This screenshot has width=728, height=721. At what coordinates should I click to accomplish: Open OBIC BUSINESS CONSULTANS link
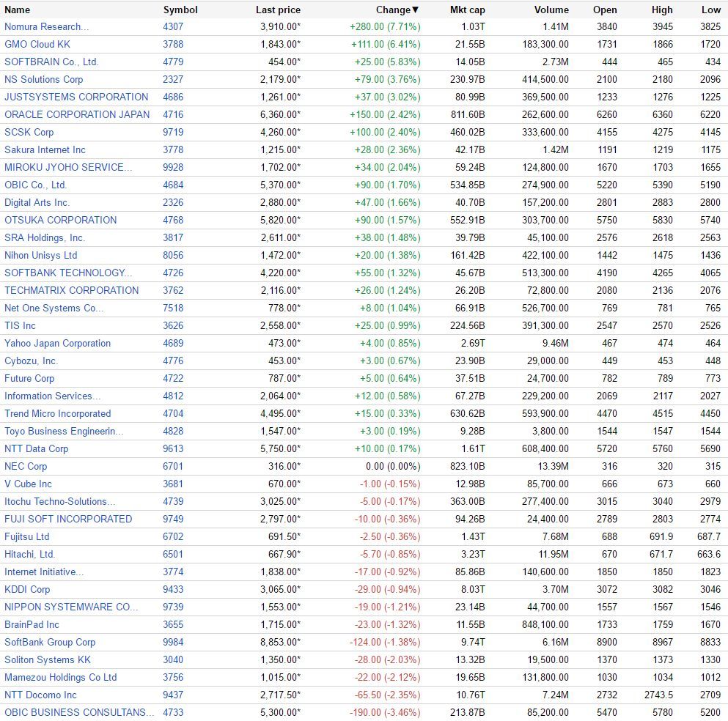click(x=79, y=714)
